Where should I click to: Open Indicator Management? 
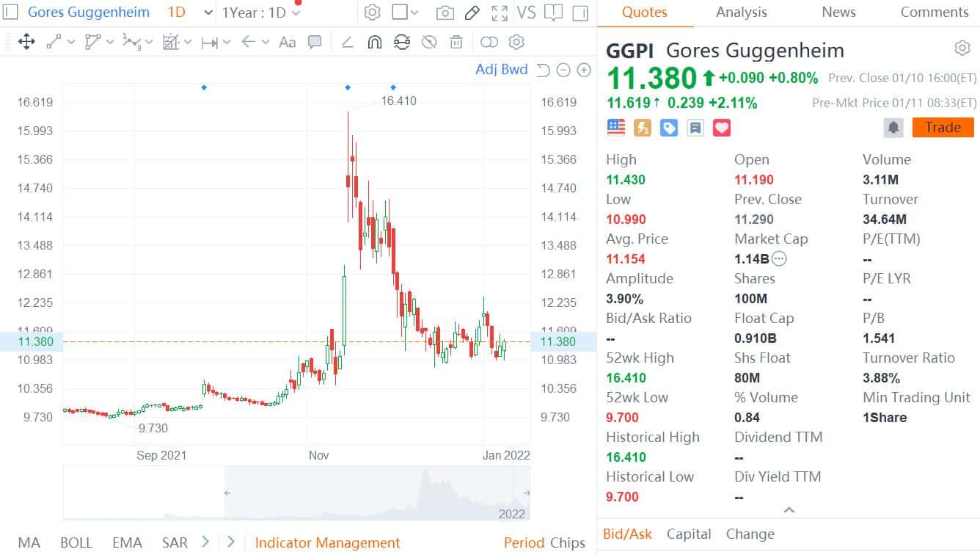point(327,543)
